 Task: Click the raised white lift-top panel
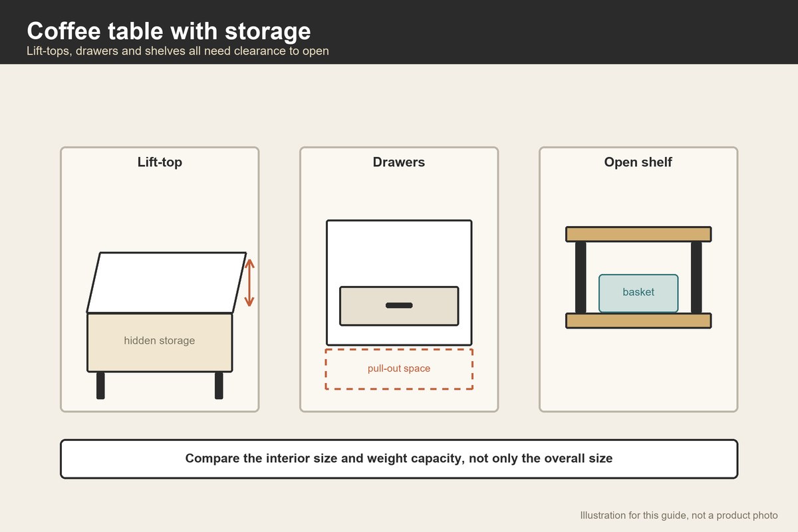(x=166, y=283)
